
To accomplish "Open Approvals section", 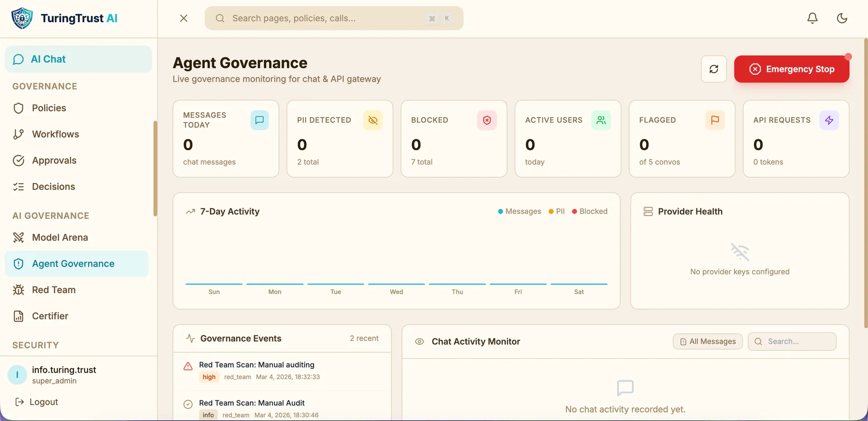I will (x=77, y=161).
